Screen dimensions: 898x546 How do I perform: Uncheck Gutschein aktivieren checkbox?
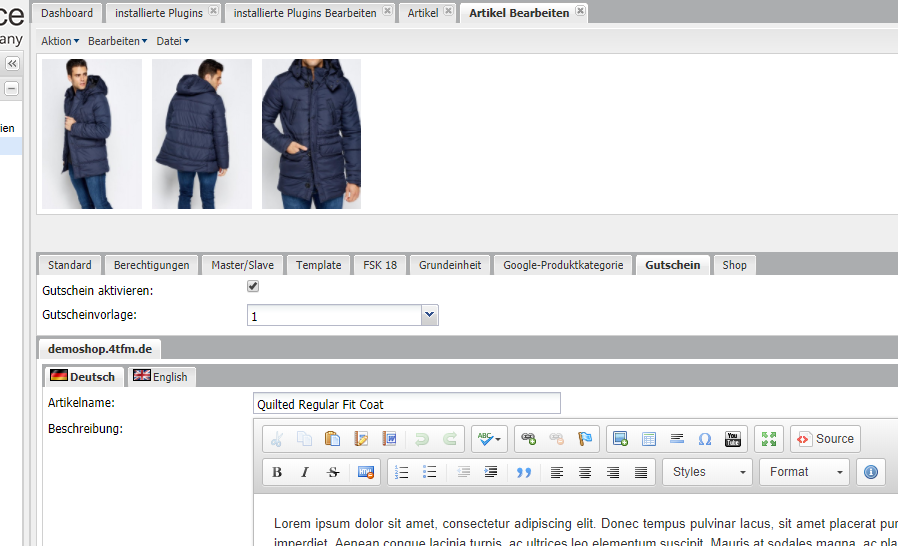[253, 287]
